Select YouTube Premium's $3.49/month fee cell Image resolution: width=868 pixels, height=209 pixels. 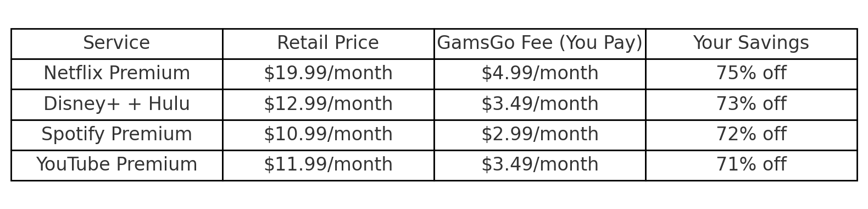pyautogui.click(x=539, y=165)
